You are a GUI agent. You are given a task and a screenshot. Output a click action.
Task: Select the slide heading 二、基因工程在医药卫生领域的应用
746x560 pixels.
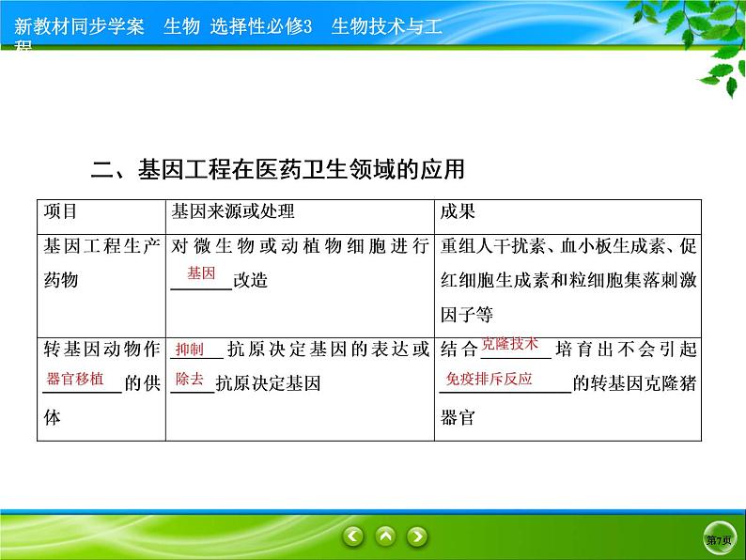point(278,170)
